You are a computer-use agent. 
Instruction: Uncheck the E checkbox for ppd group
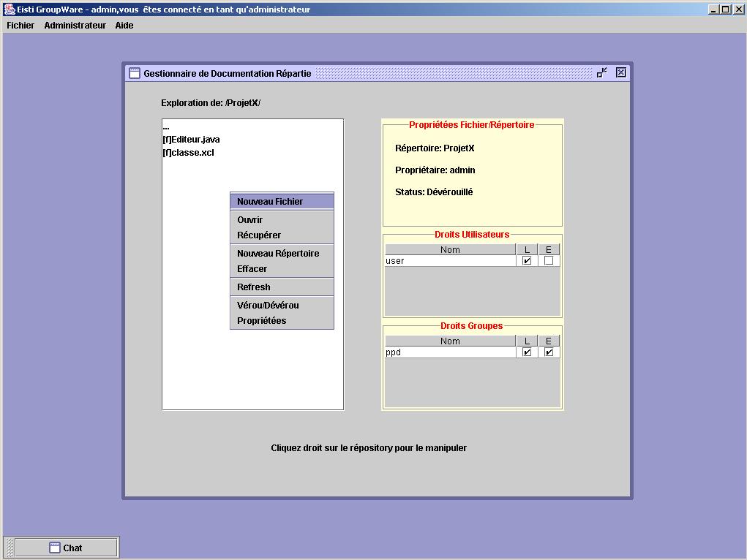pyautogui.click(x=549, y=352)
